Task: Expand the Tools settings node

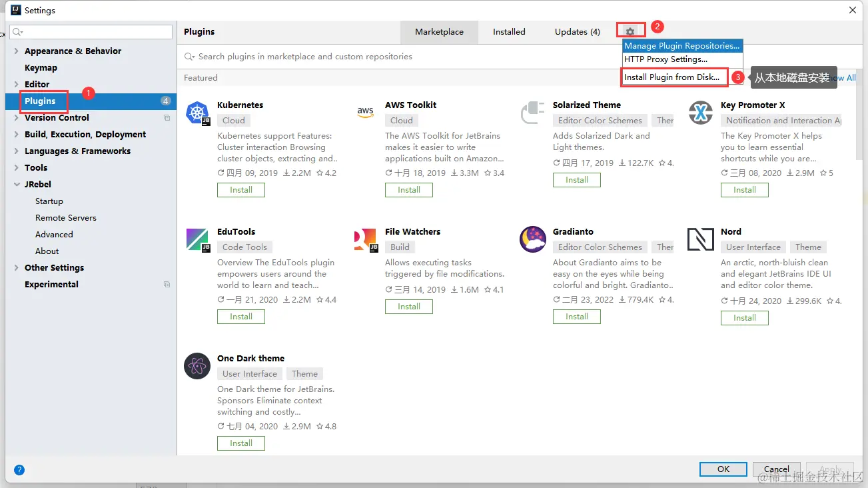Action: [x=17, y=168]
